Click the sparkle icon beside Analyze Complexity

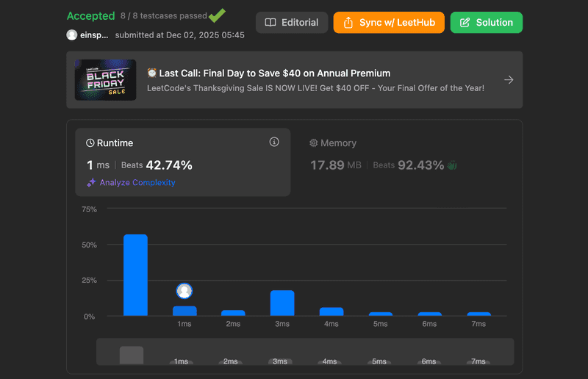point(91,183)
